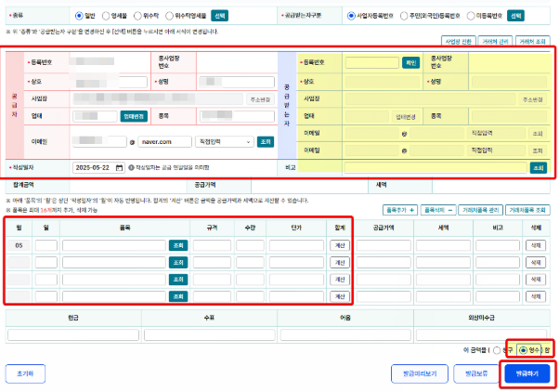Select the 위수탁 invoice type radio

coord(137,16)
